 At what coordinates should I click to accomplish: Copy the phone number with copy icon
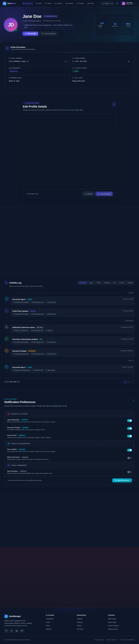129,61
